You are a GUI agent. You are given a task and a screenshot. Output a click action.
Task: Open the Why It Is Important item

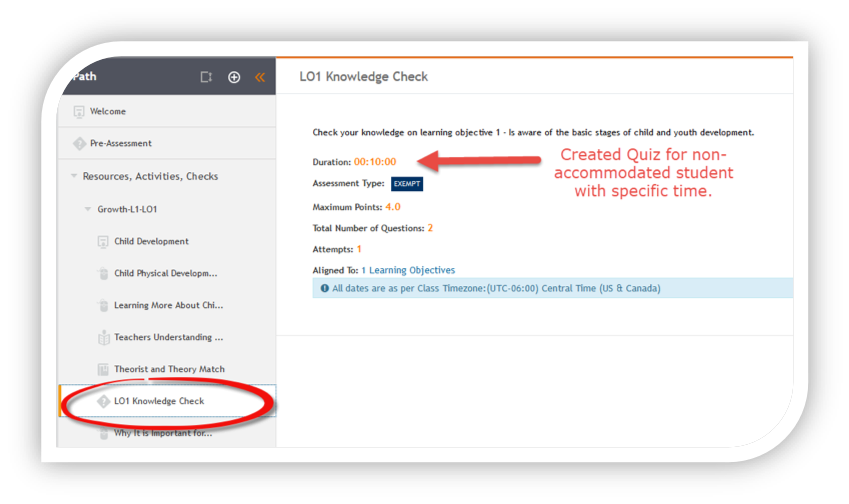(x=162, y=433)
